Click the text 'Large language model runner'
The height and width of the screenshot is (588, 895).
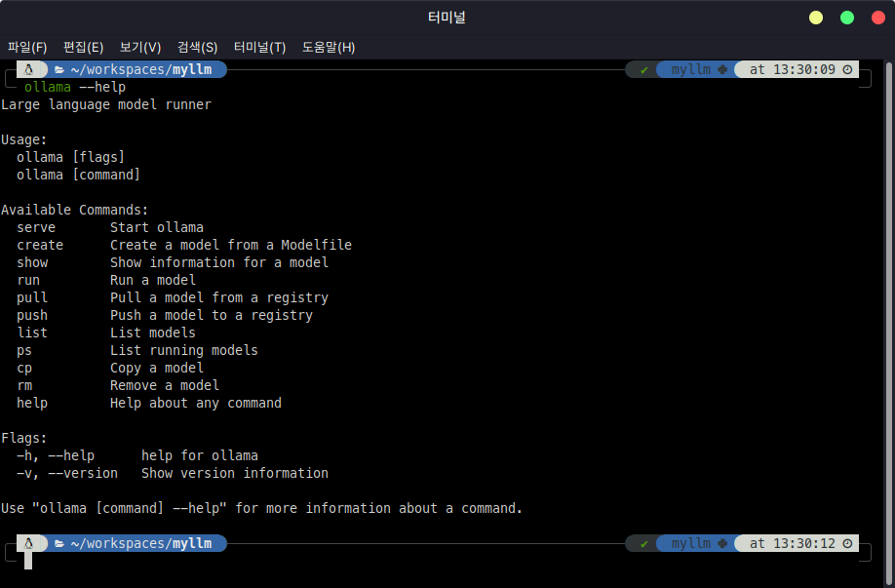pyautogui.click(x=106, y=105)
